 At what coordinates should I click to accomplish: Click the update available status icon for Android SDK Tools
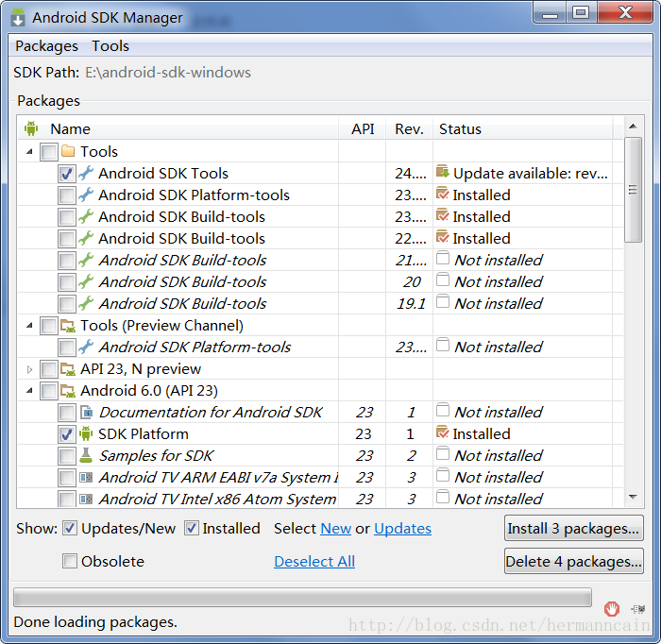pos(443,172)
